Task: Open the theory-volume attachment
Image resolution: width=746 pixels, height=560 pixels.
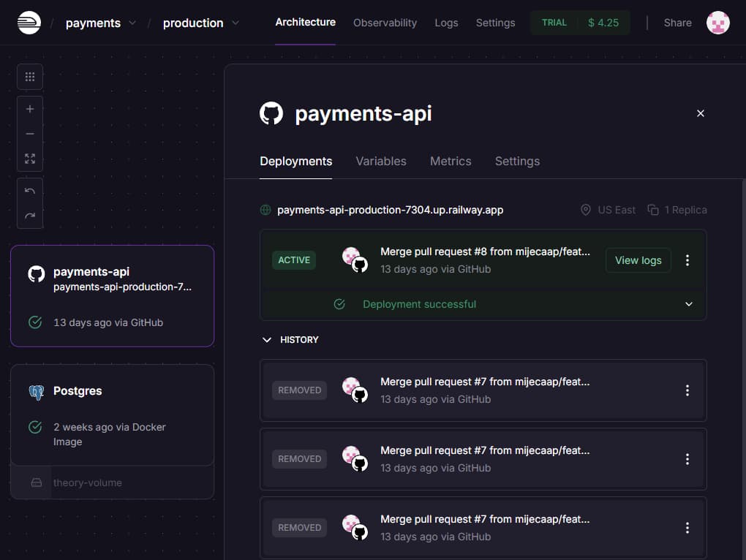Action: tap(113, 483)
